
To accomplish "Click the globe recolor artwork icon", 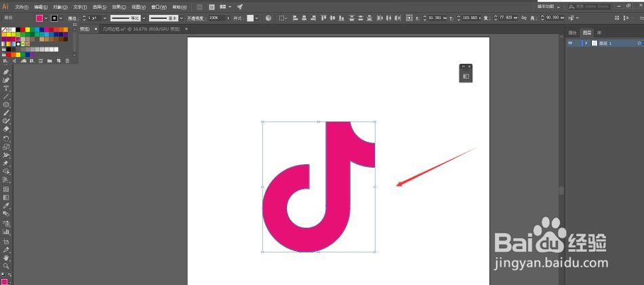I will coord(268,18).
